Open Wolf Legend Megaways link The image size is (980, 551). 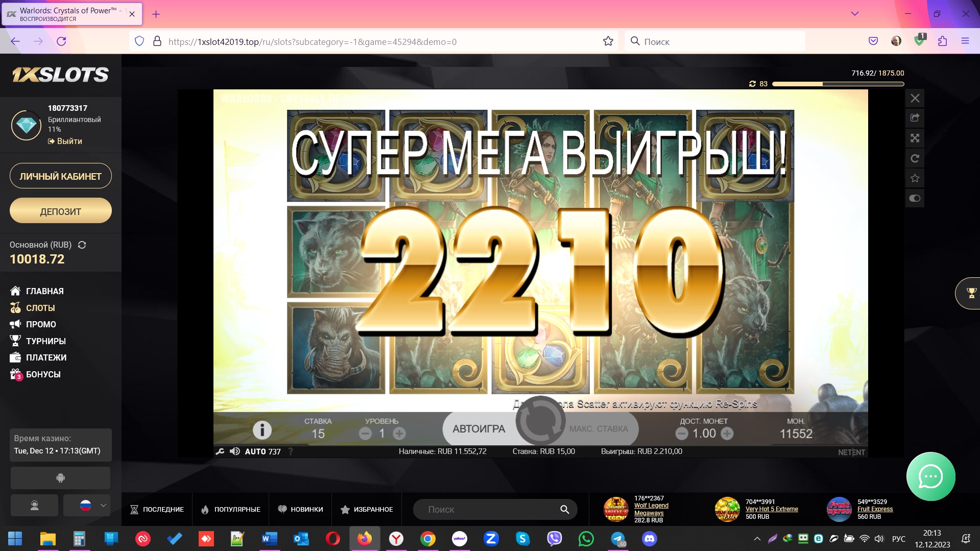point(651,509)
